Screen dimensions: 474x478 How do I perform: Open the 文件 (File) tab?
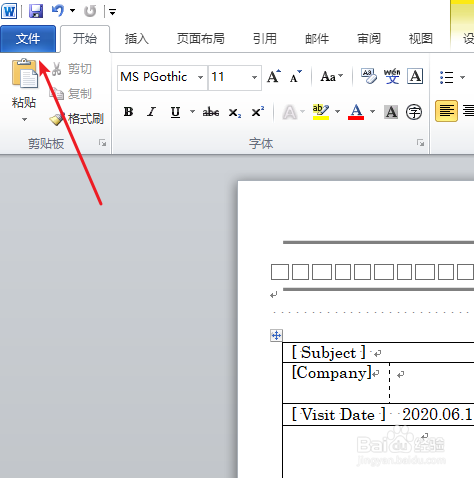(28, 39)
